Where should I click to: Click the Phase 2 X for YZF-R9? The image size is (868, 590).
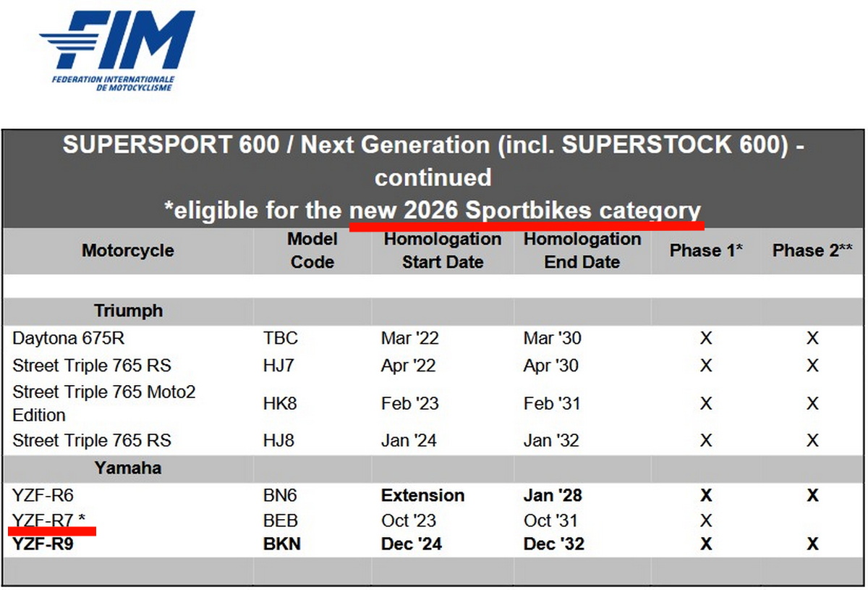coord(812,544)
